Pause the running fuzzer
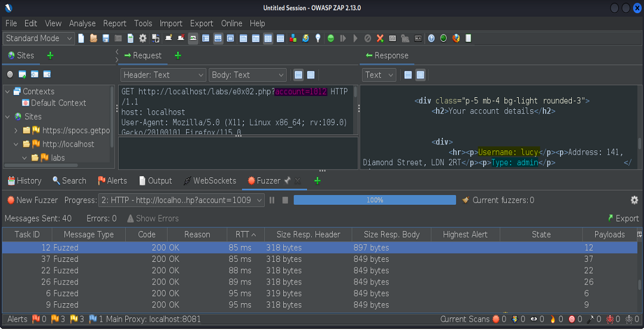This screenshot has height=330, width=644. tap(272, 200)
